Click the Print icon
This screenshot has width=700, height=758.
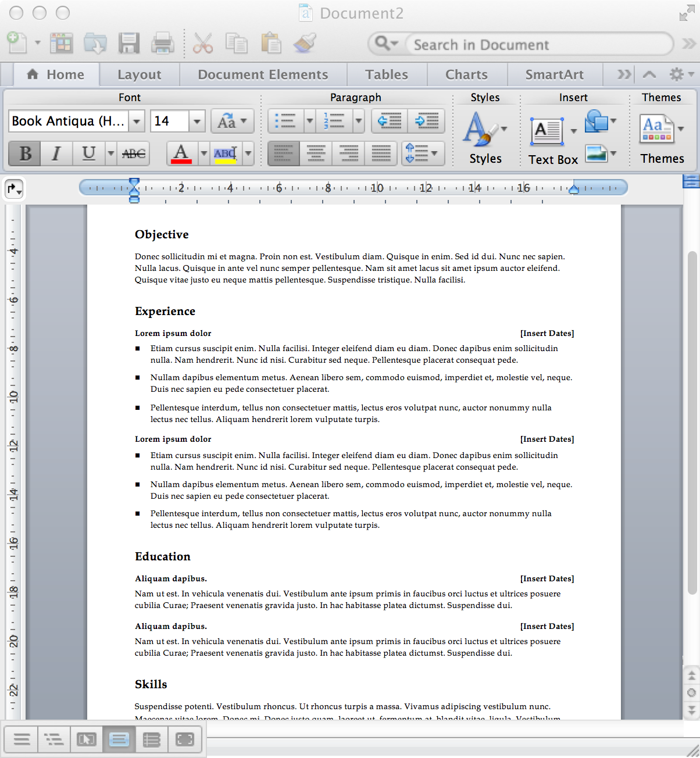[x=163, y=43]
